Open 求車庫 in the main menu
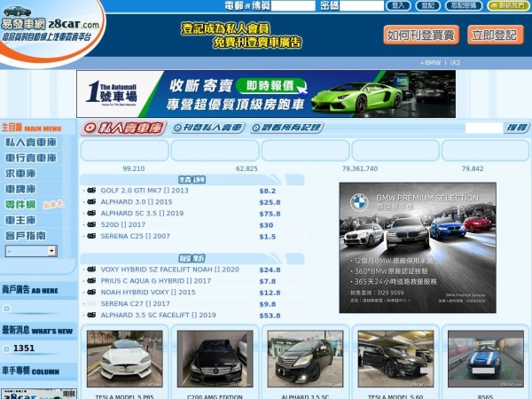 click(20, 174)
